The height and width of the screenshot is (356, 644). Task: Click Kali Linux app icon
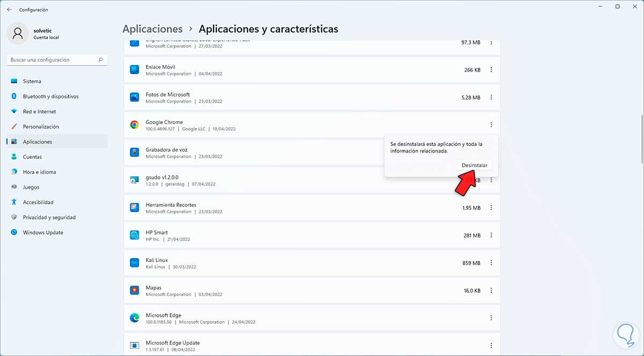click(x=135, y=263)
